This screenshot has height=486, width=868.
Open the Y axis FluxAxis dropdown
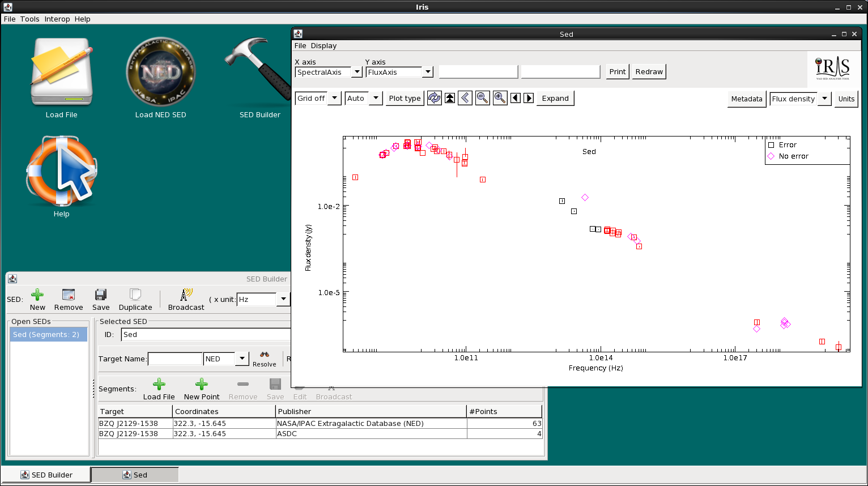click(428, 72)
